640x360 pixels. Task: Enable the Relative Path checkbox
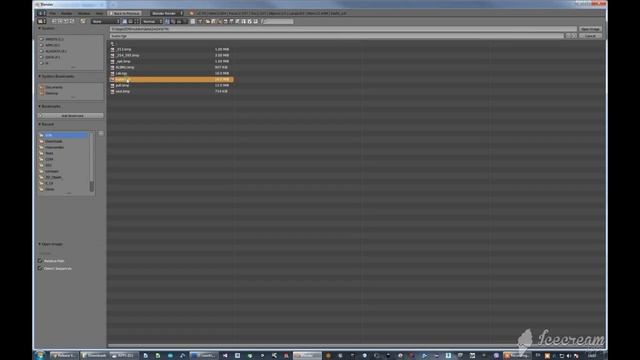click(40, 260)
